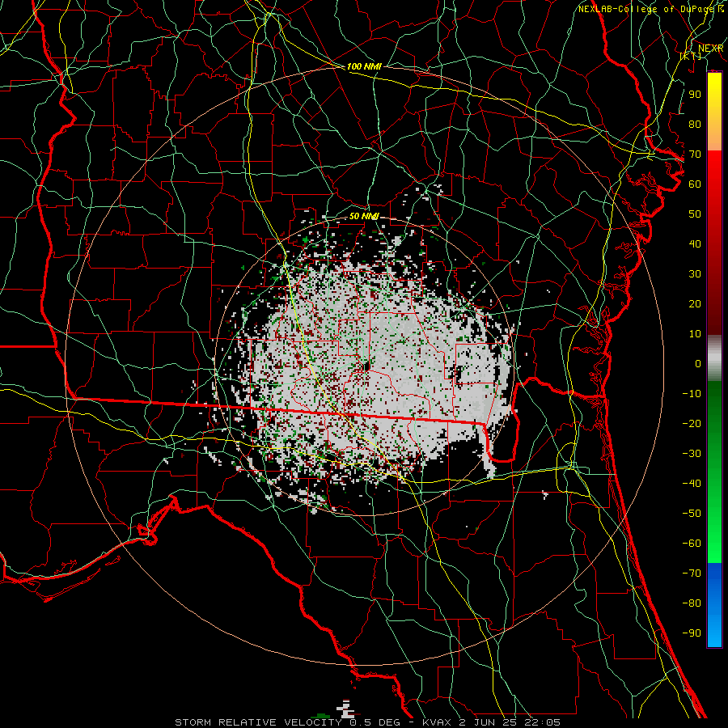This screenshot has width=728, height=728.
Task: Click the 70 value on the color scale
Action: click(695, 154)
